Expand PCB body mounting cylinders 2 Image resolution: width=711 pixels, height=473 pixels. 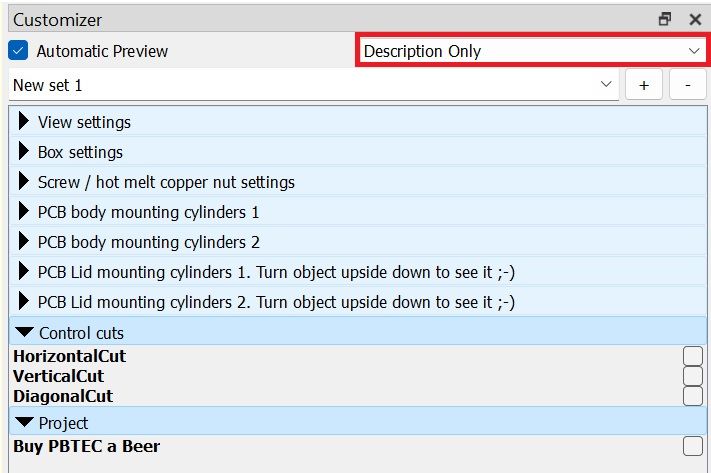[x=358, y=241]
